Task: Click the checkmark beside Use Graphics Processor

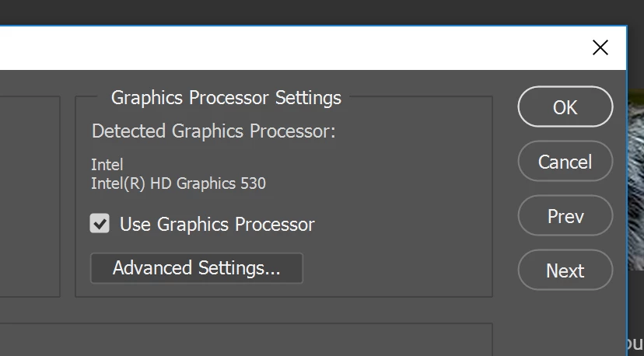Action: (100, 223)
